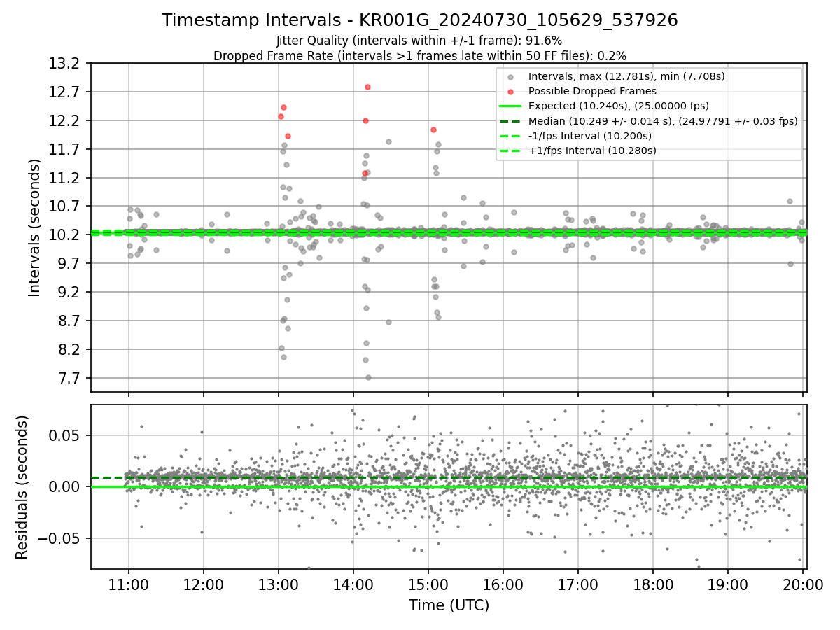The width and height of the screenshot is (840, 630).
Task: Select the "Dropped Frame Rate" 0.2% subtitle line
Action: point(419,55)
